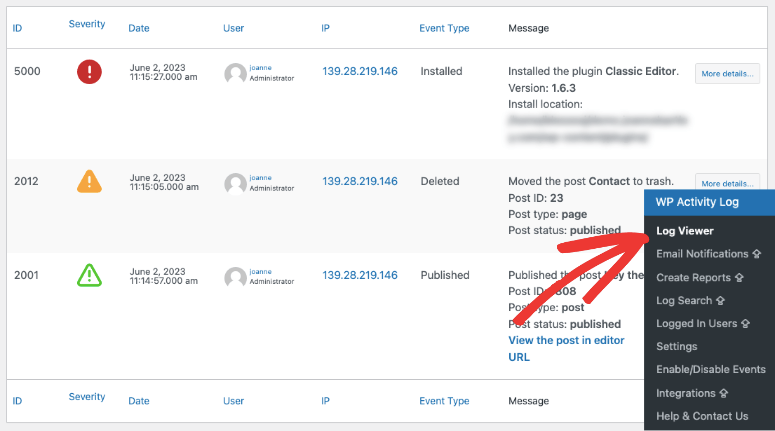This screenshot has width=775, height=431.
Task: Sort by ID in the bottom footer header
Action: click(17, 401)
